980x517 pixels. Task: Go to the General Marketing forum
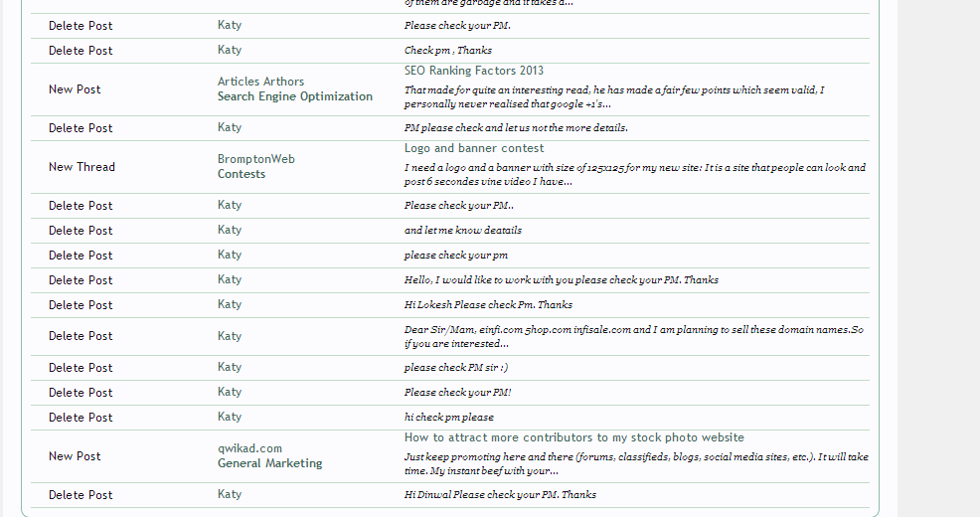pyautogui.click(x=270, y=463)
